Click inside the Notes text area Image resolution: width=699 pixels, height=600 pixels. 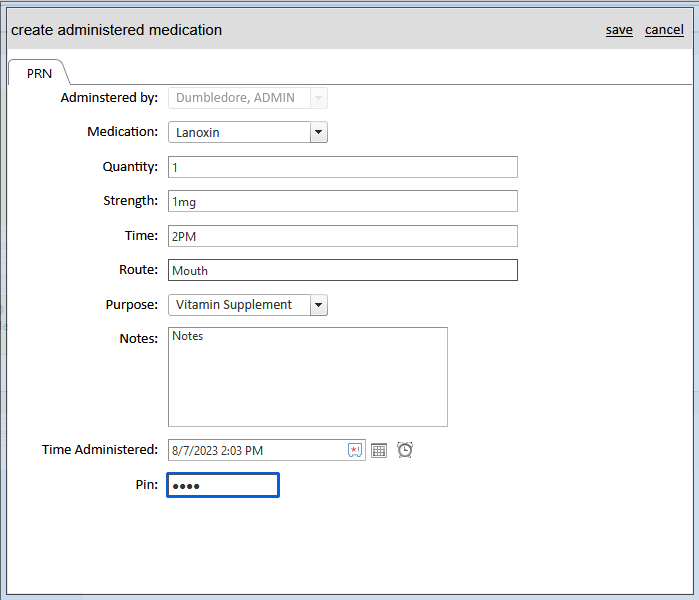[x=308, y=377]
